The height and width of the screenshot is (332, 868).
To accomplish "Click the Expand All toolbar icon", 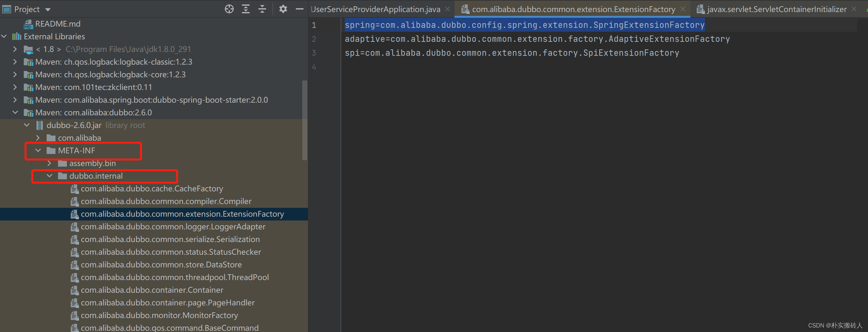I will coord(246,9).
